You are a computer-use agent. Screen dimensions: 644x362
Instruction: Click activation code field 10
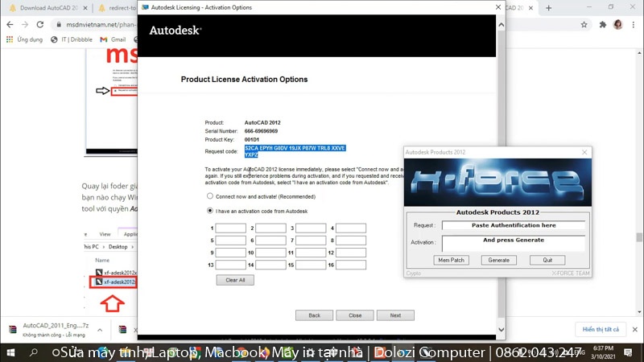click(x=270, y=253)
